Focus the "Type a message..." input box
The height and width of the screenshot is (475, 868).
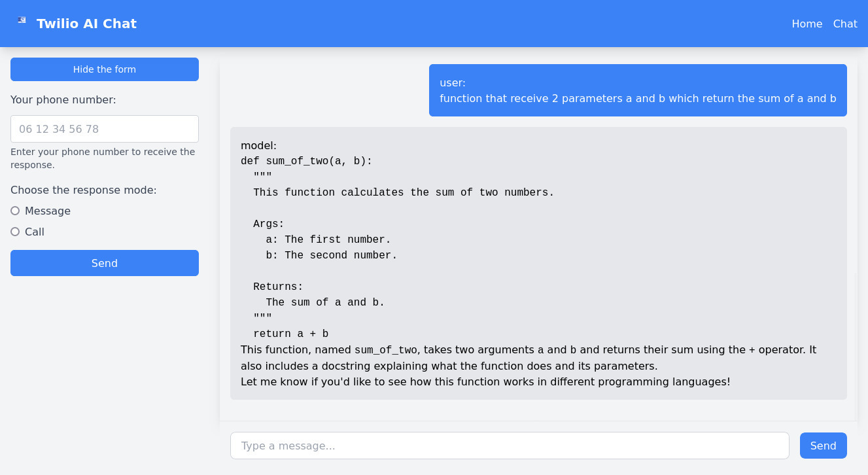[x=510, y=446]
